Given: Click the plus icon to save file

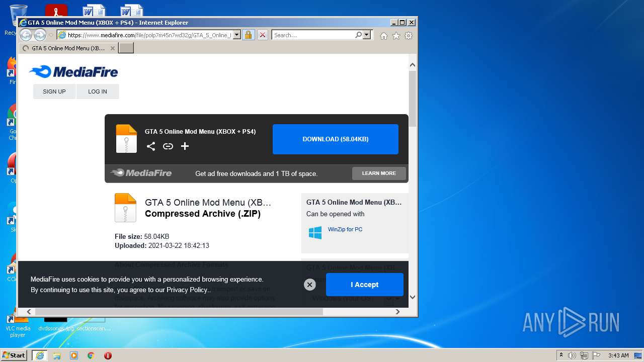Looking at the screenshot, I should pos(185,146).
